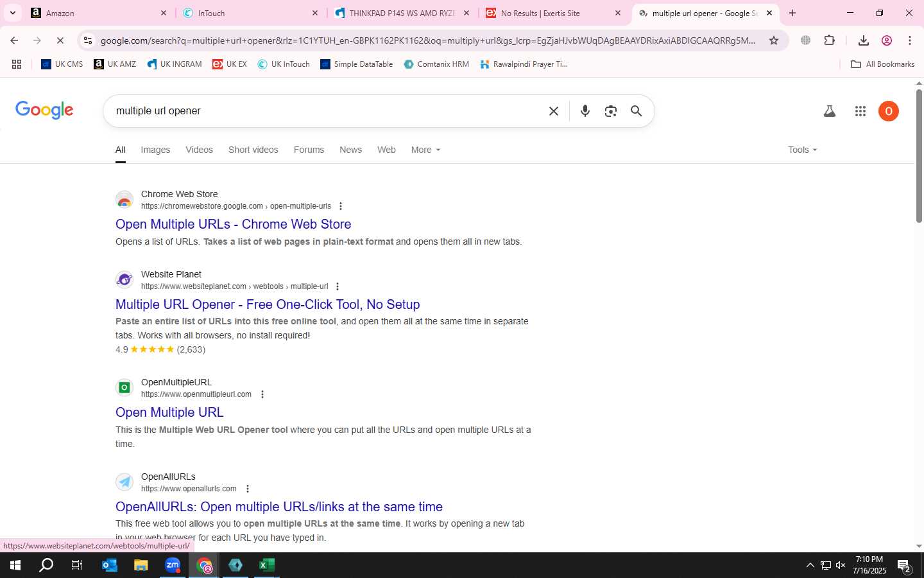Expand the More search filters dropdown
The image size is (924, 578).
(425, 150)
